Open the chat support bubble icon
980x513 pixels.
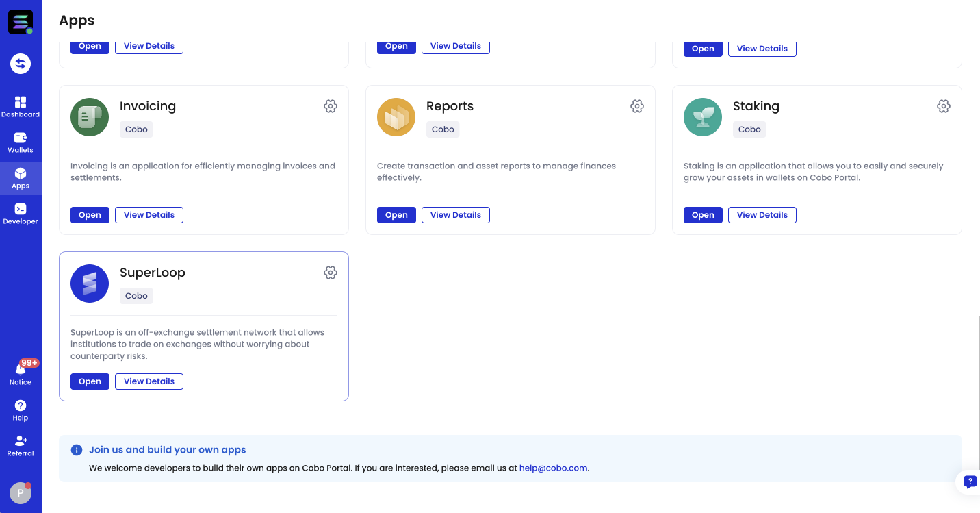[x=970, y=481]
